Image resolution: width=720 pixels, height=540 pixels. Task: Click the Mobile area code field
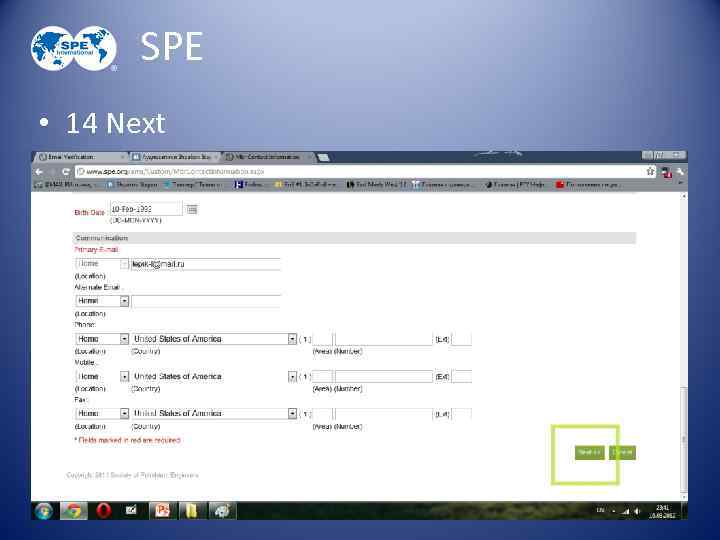pyautogui.click(x=322, y=377)
